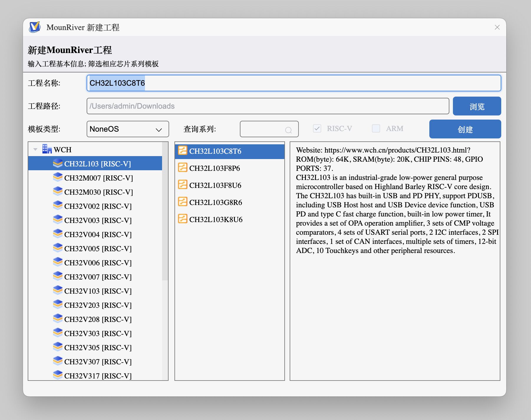This screenshot has width=531, height=420.
Task: Collapse the WCH tree node
Action: click(x=35, y=149)
